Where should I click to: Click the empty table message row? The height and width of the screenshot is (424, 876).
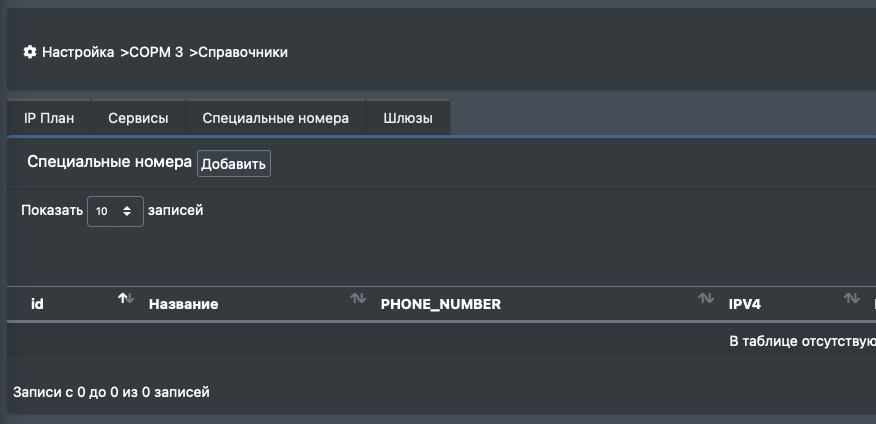(802, 342)
